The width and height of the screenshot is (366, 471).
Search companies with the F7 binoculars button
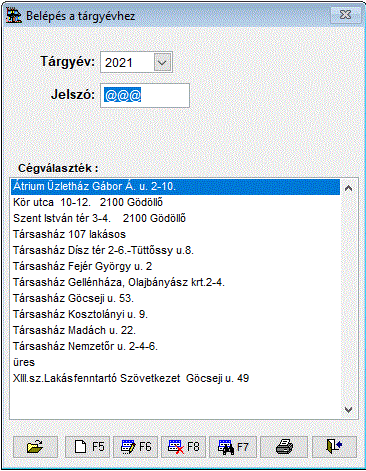233,446
